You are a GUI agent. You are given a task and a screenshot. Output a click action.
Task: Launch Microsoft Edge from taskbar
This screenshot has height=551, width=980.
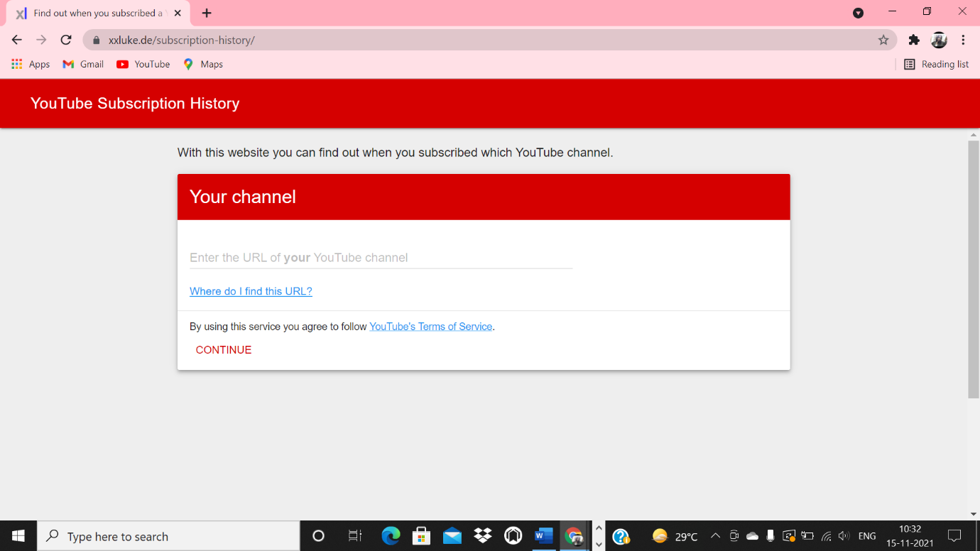point(391,536)
